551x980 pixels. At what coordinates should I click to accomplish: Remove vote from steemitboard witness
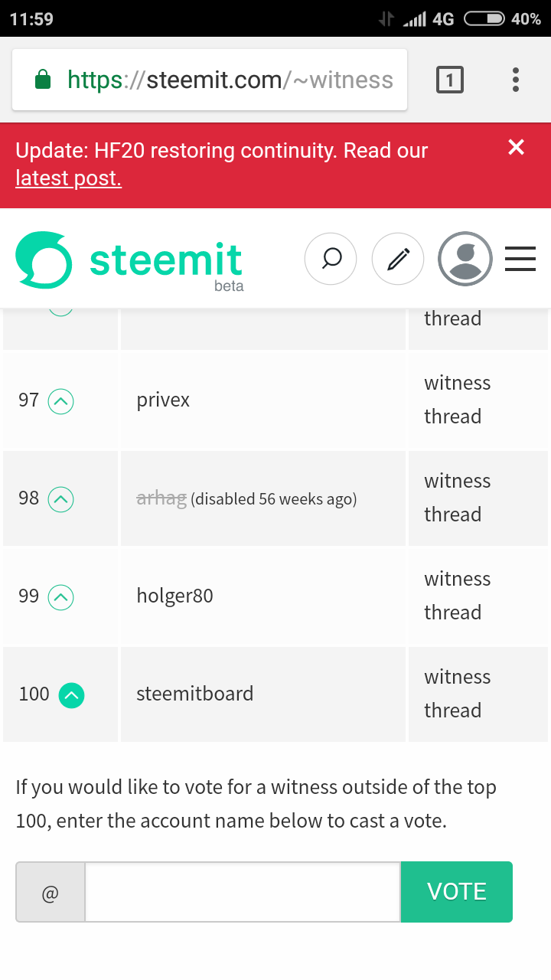(71, 694)
